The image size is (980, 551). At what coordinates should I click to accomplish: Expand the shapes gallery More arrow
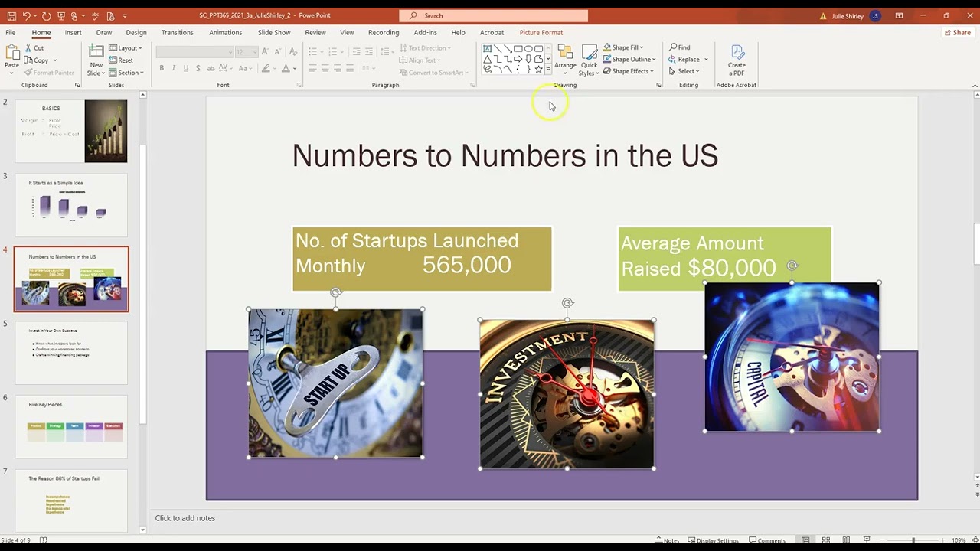pyautogui.click(x=548, y=70)
